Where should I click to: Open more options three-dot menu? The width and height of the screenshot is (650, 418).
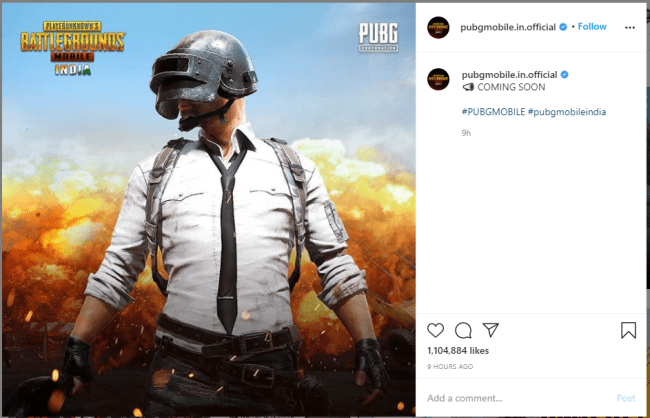pyautogui.click(x=630, y=27)
